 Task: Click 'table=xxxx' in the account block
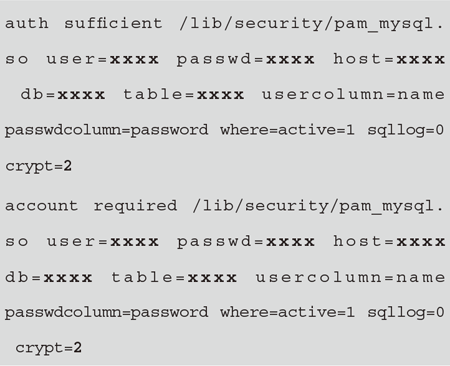[174, 277]
